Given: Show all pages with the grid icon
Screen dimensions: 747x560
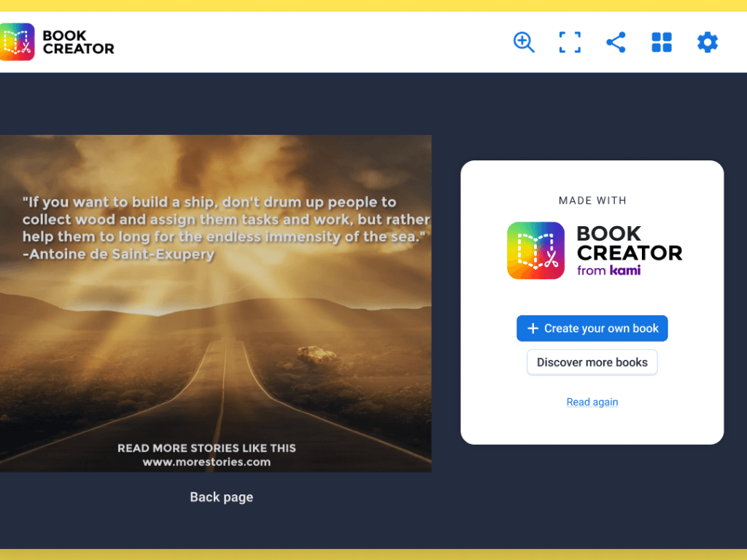Looking at the screenshot, I should point(661,42).
